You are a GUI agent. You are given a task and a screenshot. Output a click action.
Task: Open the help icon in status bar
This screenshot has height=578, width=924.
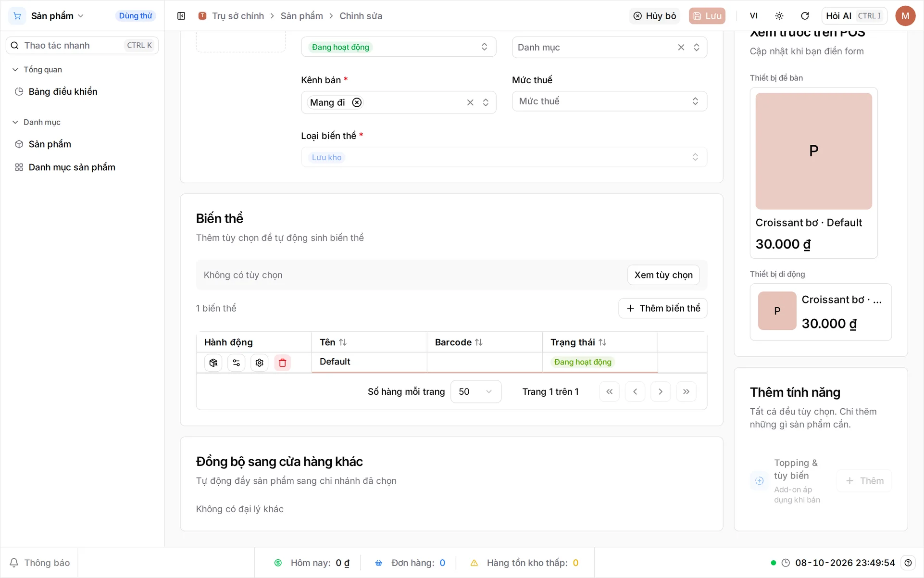908,563
